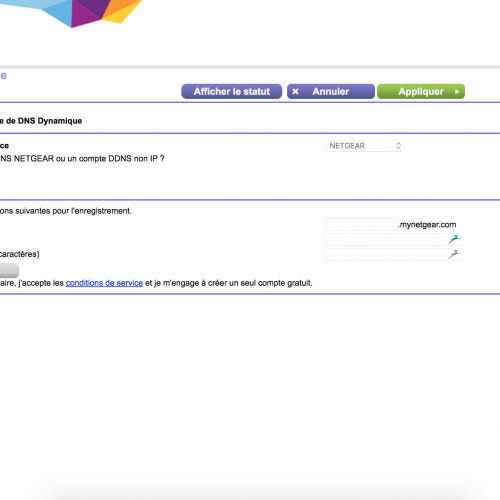Click the gray Dashlane icon in password field

point(454,254)
